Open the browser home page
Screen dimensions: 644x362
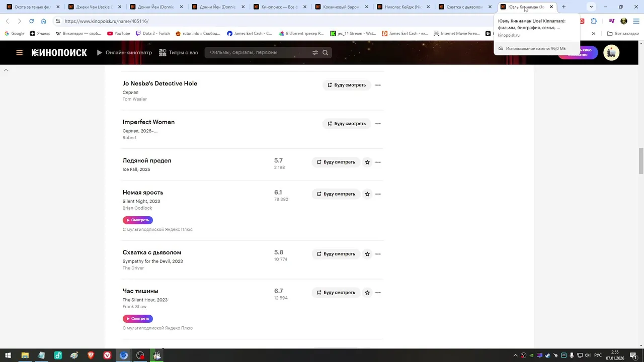click(43, 21)
